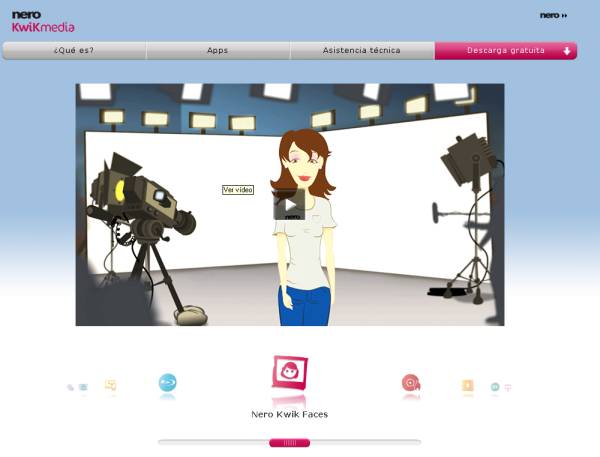Open the ¿Qué es? tab

pyautogui.click(x=74, y=51)
